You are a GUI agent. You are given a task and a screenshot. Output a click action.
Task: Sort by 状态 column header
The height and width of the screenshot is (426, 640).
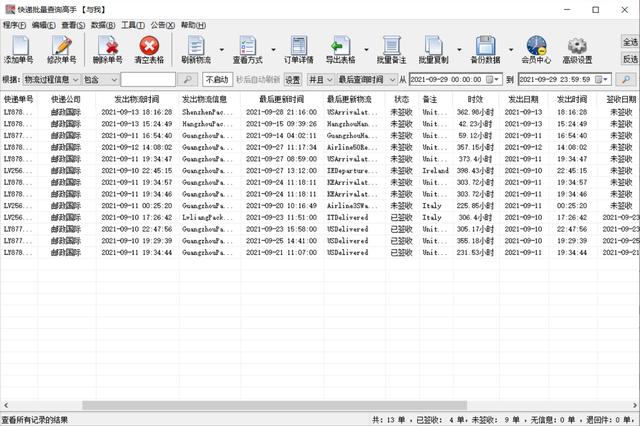point(401,99)
